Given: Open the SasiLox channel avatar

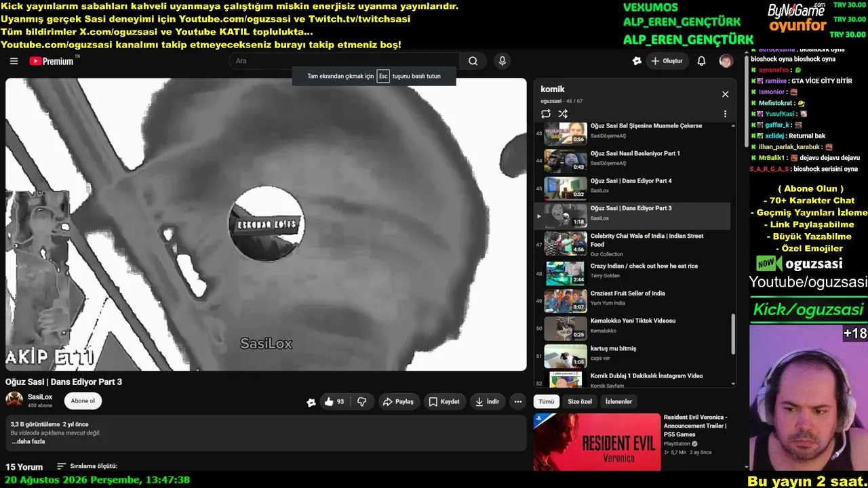Looking at the screenshot, I should coord(14,400).
